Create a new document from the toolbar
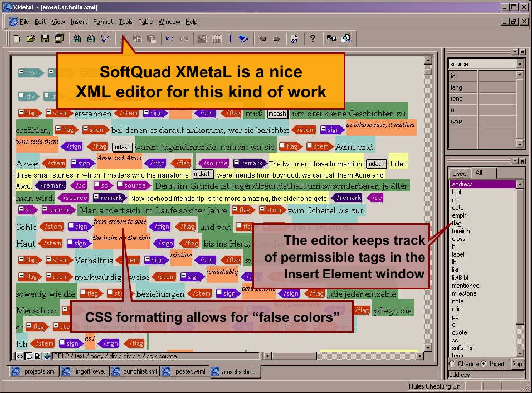 (x=17, y=38)
